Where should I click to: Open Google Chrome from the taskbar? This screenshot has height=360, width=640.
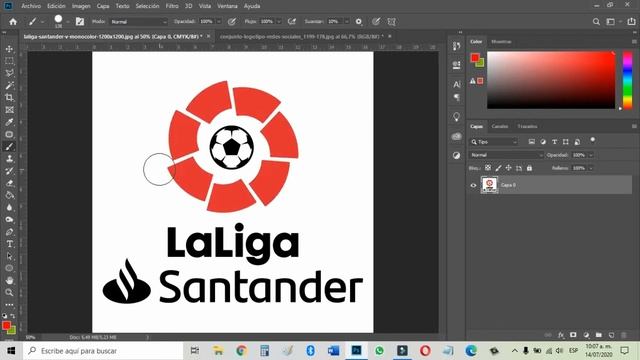click(x=241, y=351)
